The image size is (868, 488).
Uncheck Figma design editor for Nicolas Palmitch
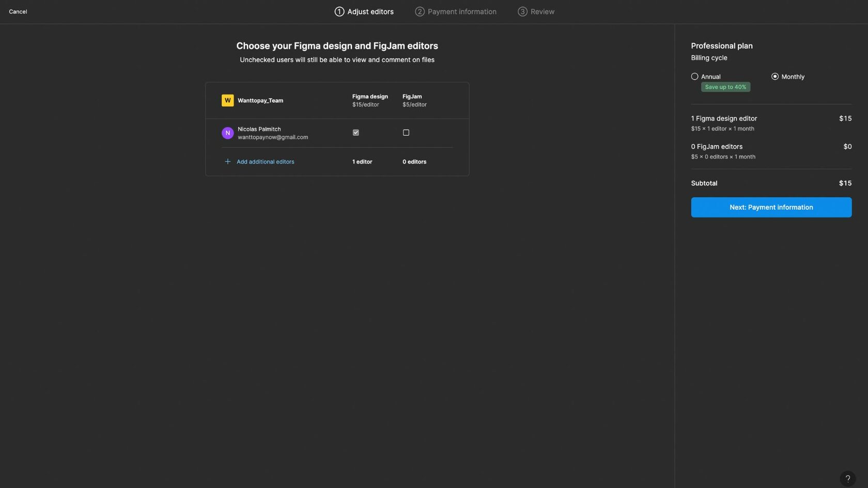coord(355,133)
